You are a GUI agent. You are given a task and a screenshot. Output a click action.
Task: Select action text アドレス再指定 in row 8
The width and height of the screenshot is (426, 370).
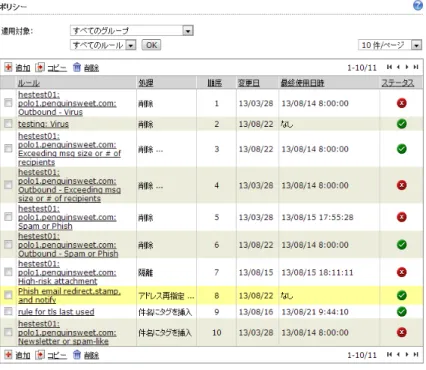(x=161, y=296)
